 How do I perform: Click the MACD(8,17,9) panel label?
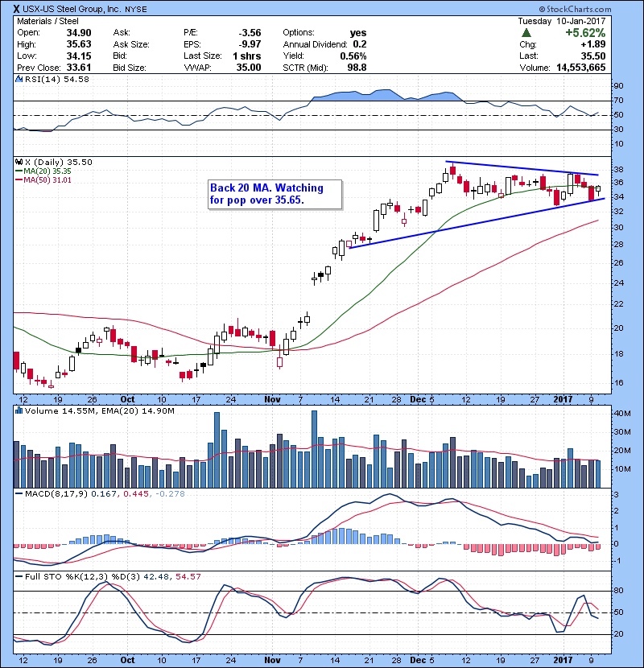(56, 494)
